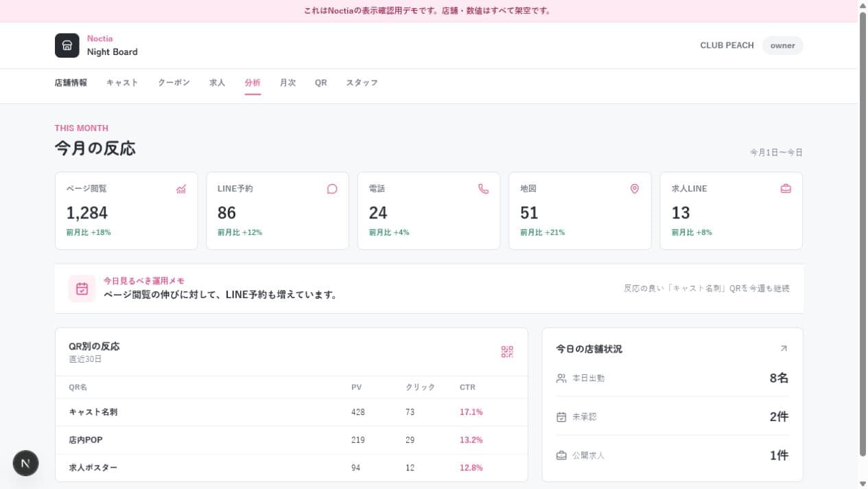
Task: Click the 13.2% CTR value
Action: pyautogui.click(x=471, y=440)
